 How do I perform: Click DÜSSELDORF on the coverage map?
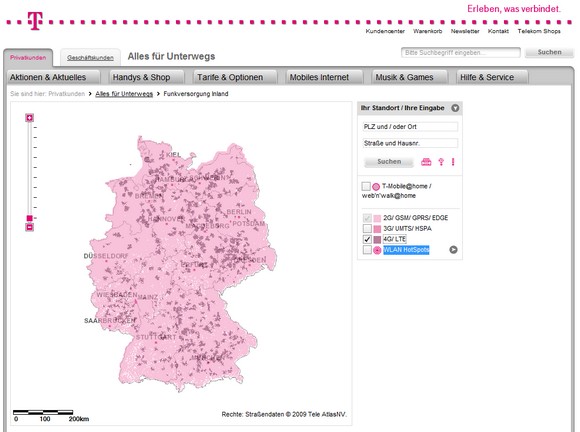pyautogui.click(x=105, y=256)
